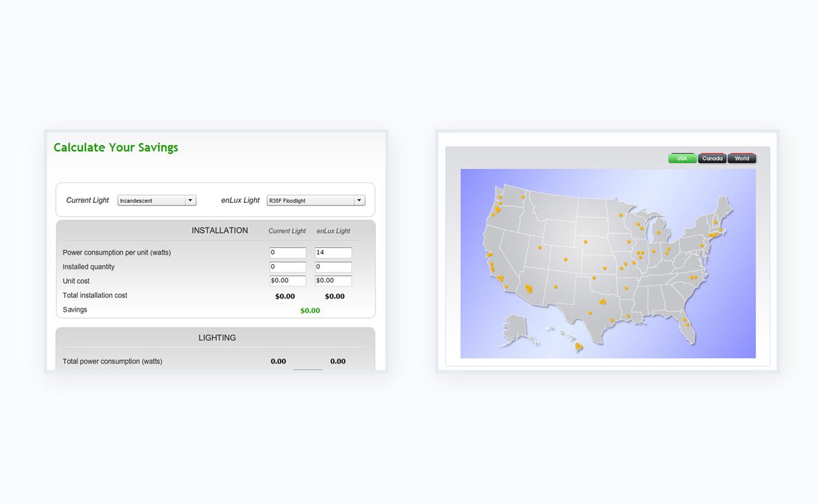This screenshot has height=504, width=819.
Task: Click the 'Installed quantity' label
Action: [89, 267]
